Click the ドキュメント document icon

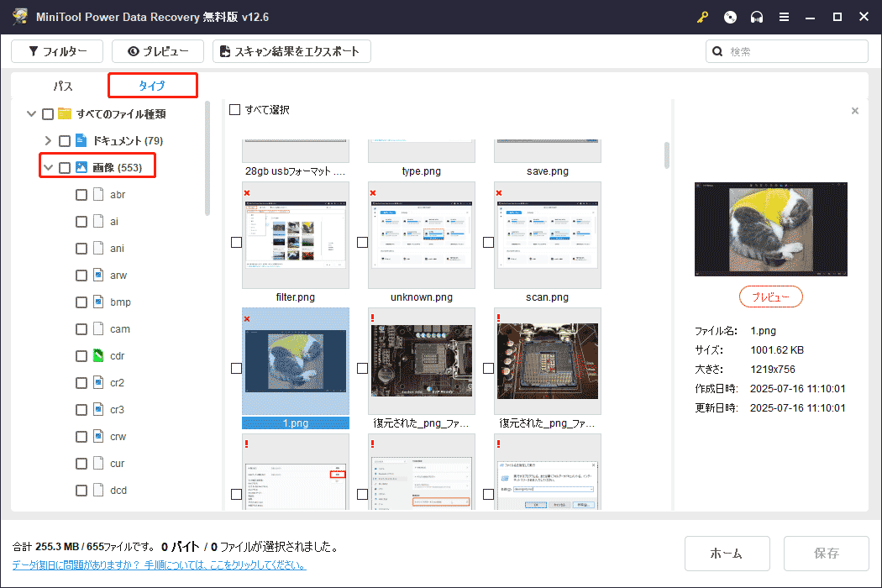coord(81,140)
